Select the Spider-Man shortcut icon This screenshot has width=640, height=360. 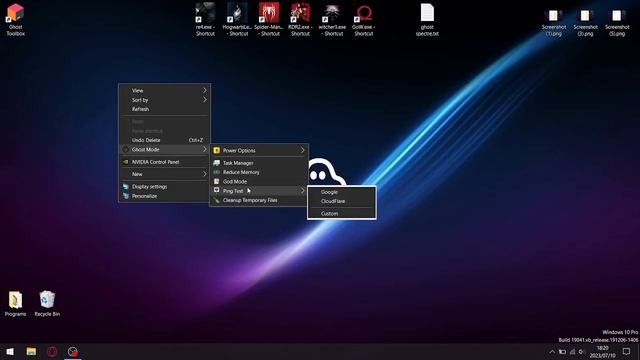click(269, 19)
